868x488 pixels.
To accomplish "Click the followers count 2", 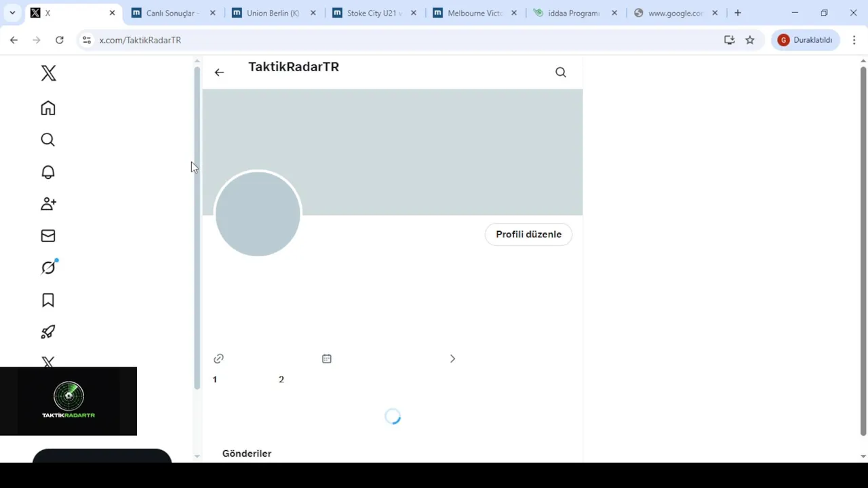I will 281,380.
